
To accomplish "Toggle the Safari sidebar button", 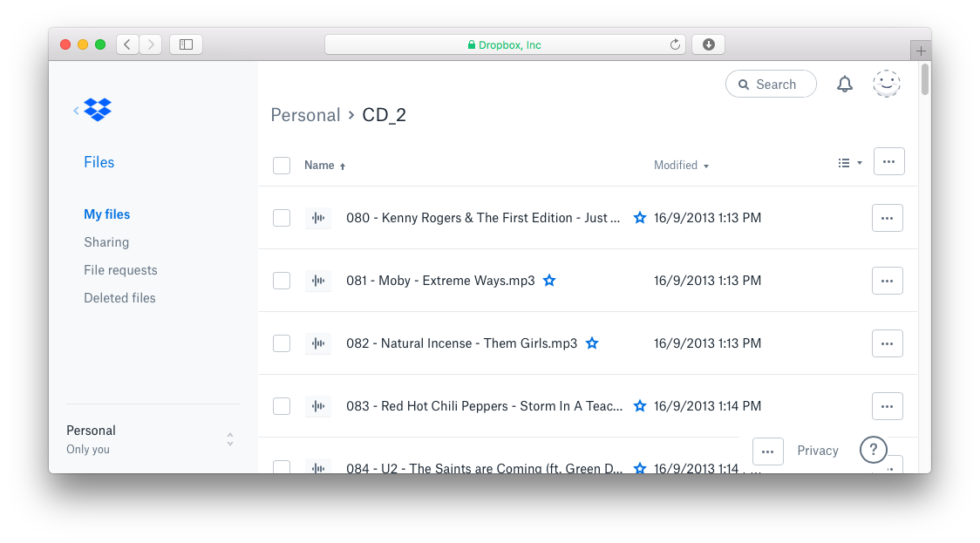I will click(186, 44).
